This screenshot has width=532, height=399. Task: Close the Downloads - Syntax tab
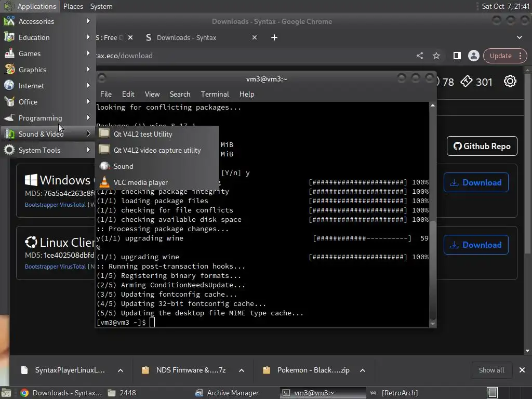(255, 37)
